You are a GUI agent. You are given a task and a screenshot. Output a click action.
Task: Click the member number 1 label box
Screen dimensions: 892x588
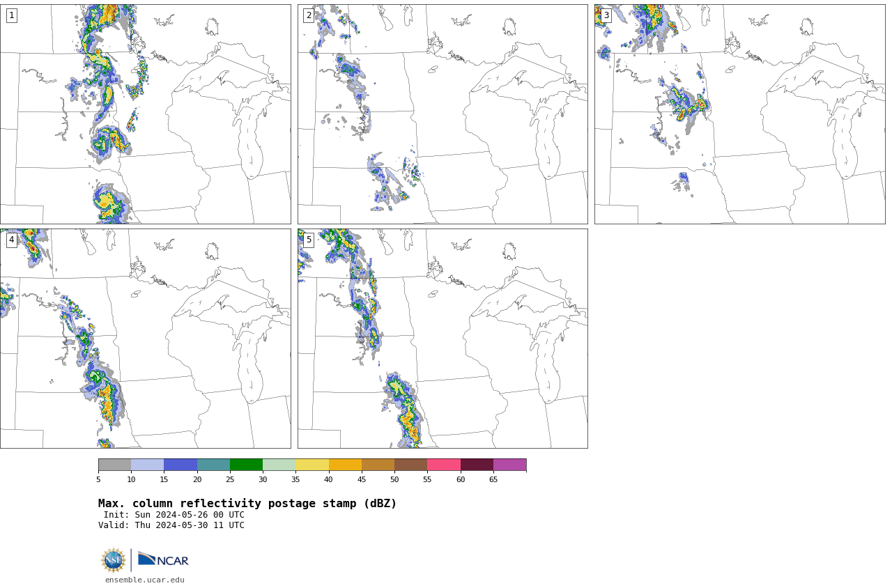tap(11, 15)
